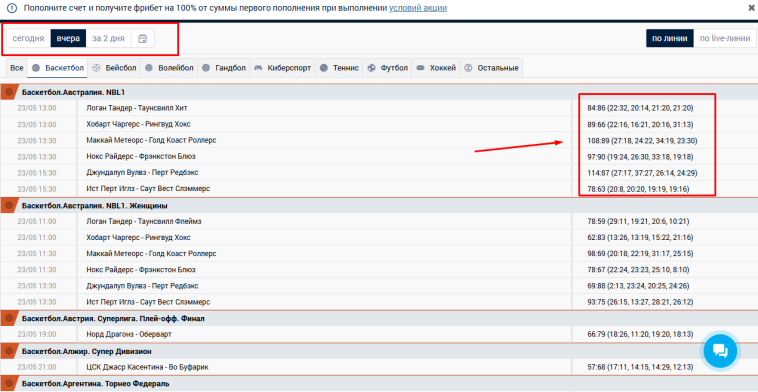Click the info icon in promo banner
This screenshot has height=392, width=758.
12,8
